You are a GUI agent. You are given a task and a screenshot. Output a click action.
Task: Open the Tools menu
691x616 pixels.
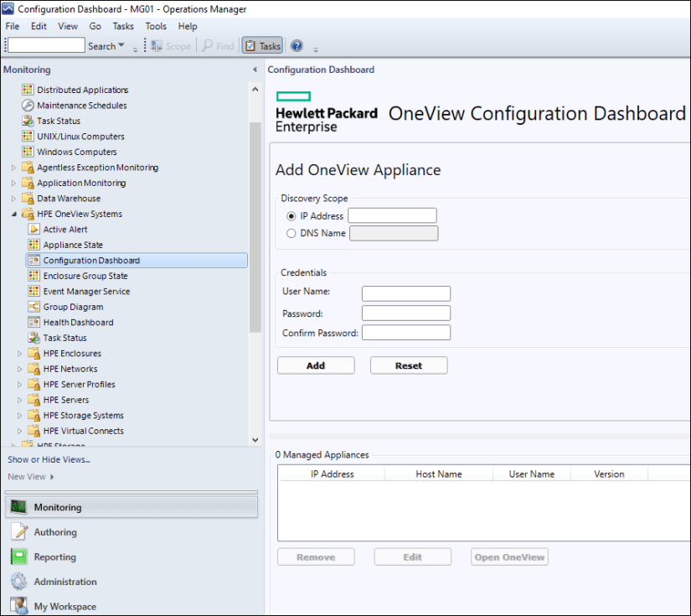[156, 26]
